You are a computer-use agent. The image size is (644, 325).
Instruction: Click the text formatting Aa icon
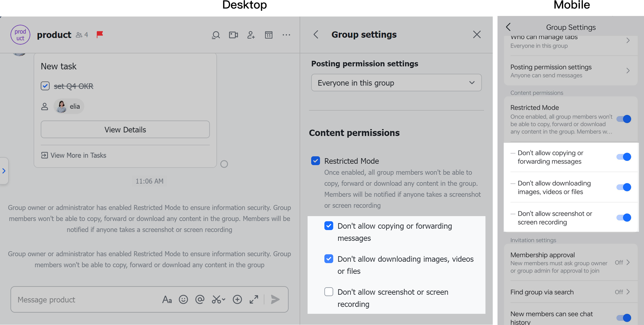167,300
